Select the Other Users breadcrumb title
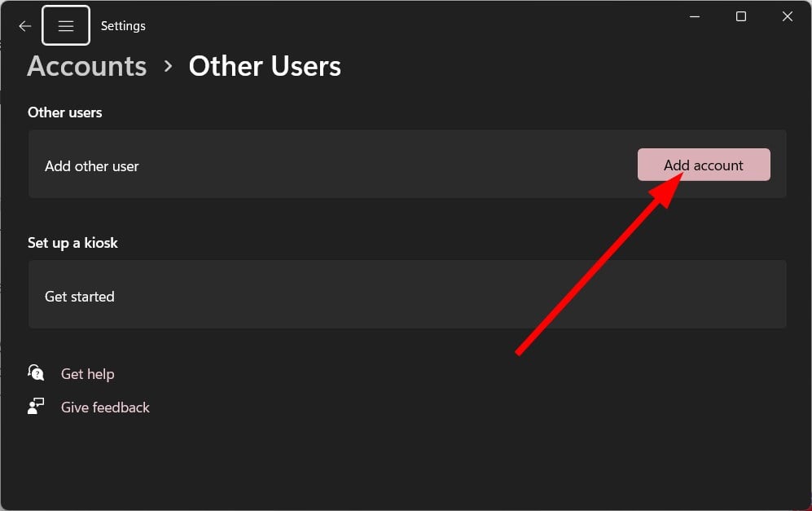812x511 pixels. click(x=265, y=66)
